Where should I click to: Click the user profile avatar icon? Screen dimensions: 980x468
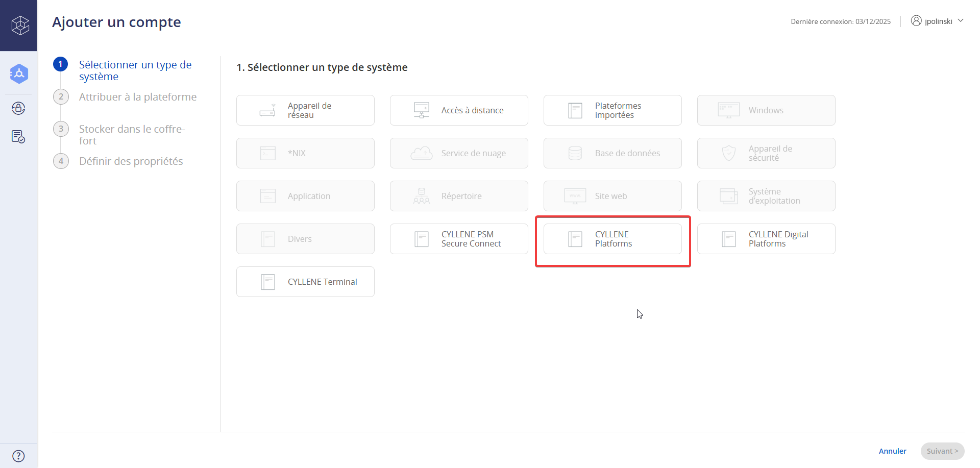tap(916, 21)
